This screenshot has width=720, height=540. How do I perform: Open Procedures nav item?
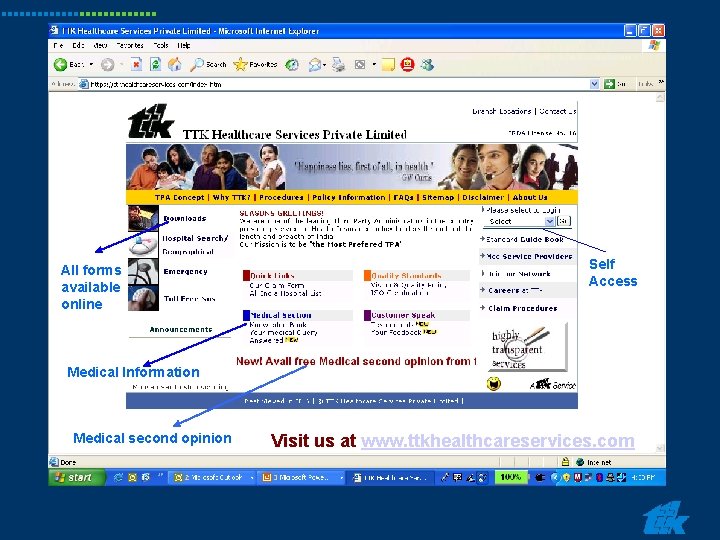pos(281,197)
